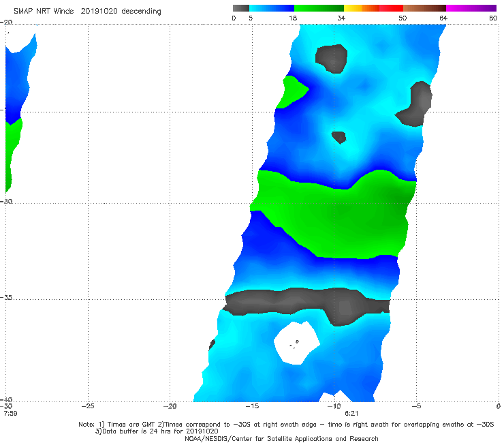Screen dimensions: 504x443
Task: Click the '50' color bar label
Action: pos(403,18)
